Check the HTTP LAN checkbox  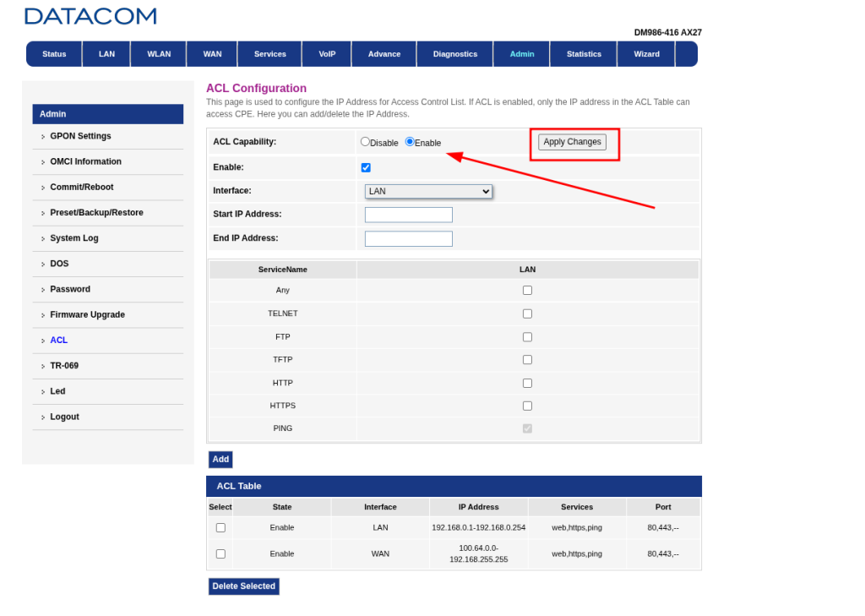[x=527, y=383]
